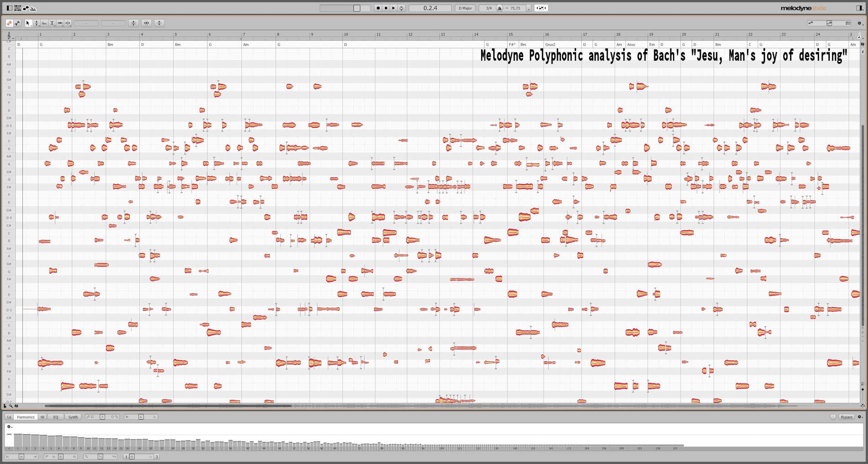The width and height of the screenshot is (868, 464).
Task: Click the horizontal overview scrollbar
Action: pos(168,405)
